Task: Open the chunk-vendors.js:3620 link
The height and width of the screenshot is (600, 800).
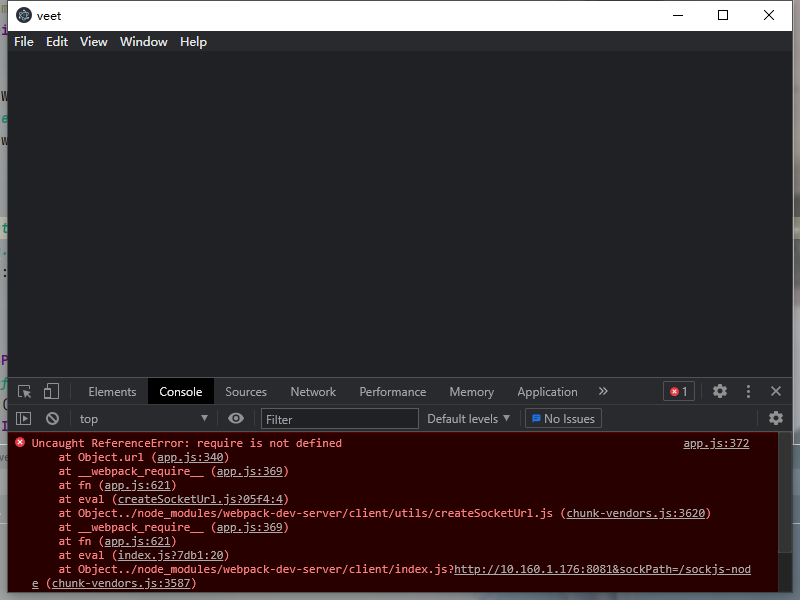Action: coord(636,513)
